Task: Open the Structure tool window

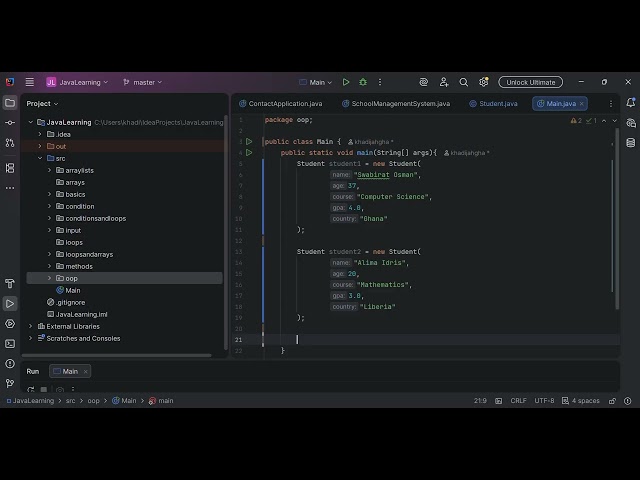Action: (10, 168)
